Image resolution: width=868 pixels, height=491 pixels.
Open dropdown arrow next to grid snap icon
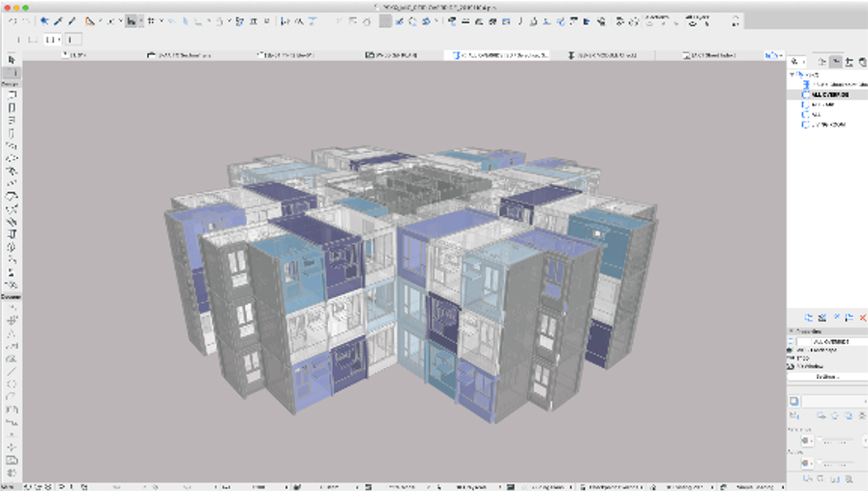click(x=161, y=21)
